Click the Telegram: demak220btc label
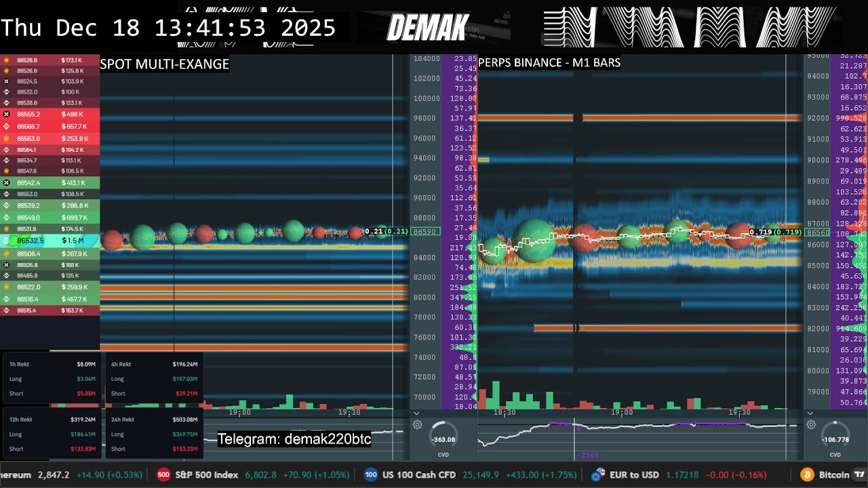 tap(294, 439)
